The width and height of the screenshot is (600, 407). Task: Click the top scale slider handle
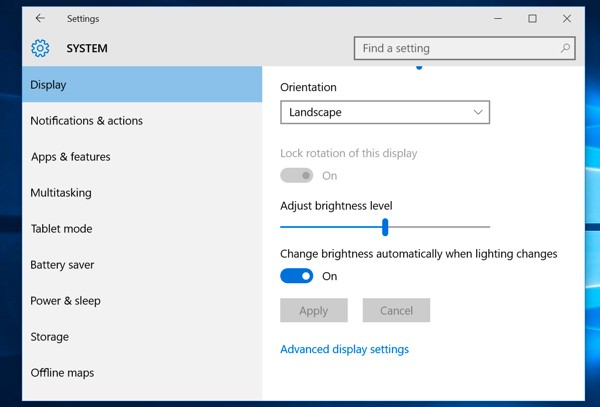(419, 67)
